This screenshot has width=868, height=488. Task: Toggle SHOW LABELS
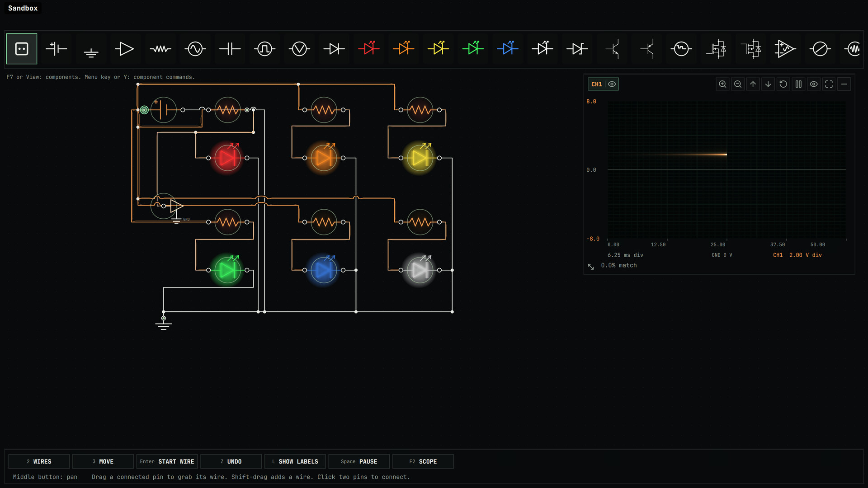[295, 461]
